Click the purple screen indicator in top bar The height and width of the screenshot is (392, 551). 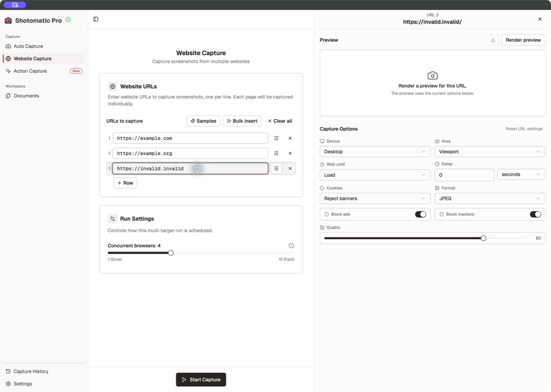click(x=15, y=5)
